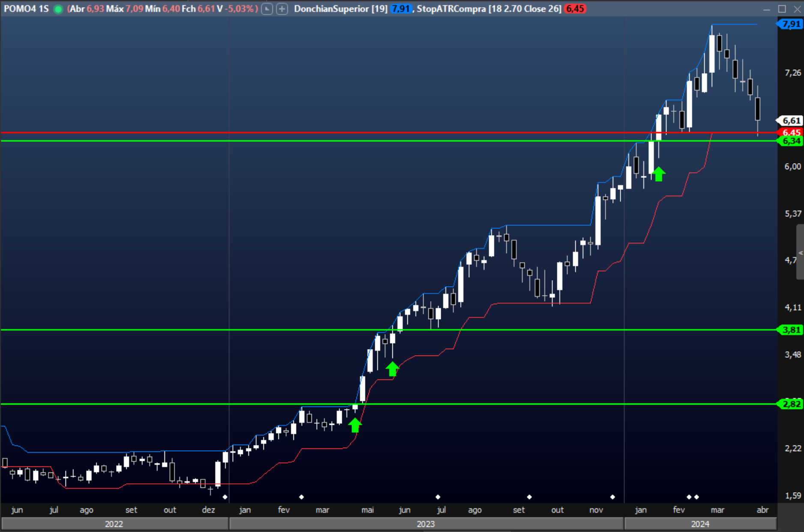Screen dimensions: 804x532
Task: Click the diamond event marker below December 2022
Action: tap(225, 497)
